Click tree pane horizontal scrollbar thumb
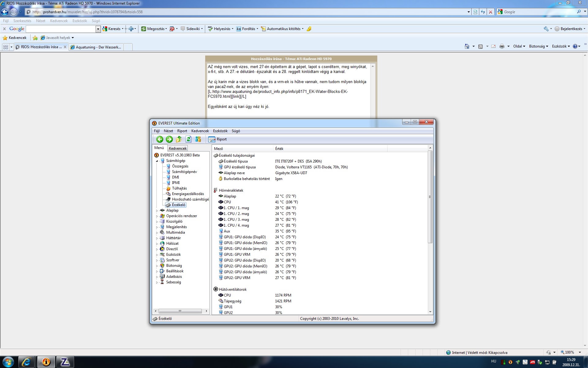This screenshot has height=368, width=588. [180, 311]
